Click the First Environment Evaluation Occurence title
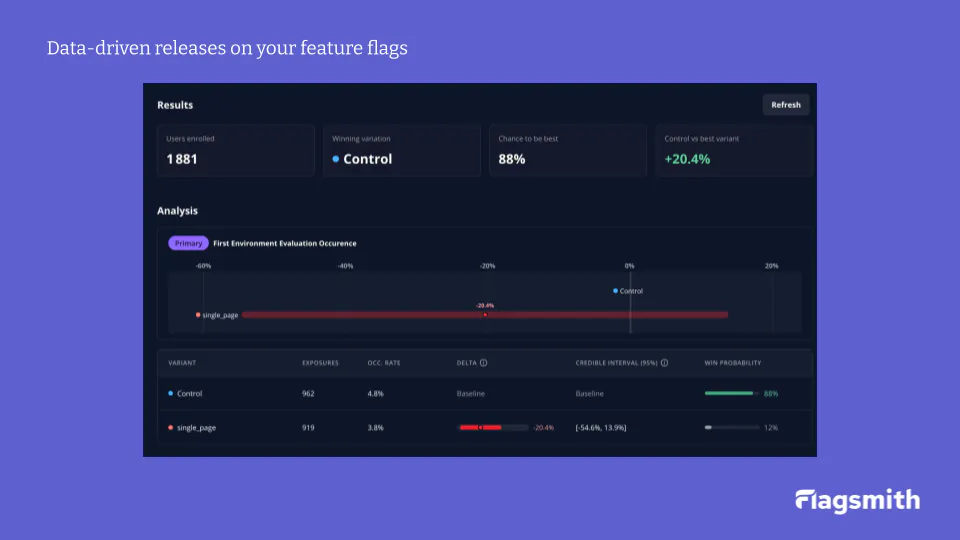The width and height of the screenshot is (960, 540). (285, 243)
